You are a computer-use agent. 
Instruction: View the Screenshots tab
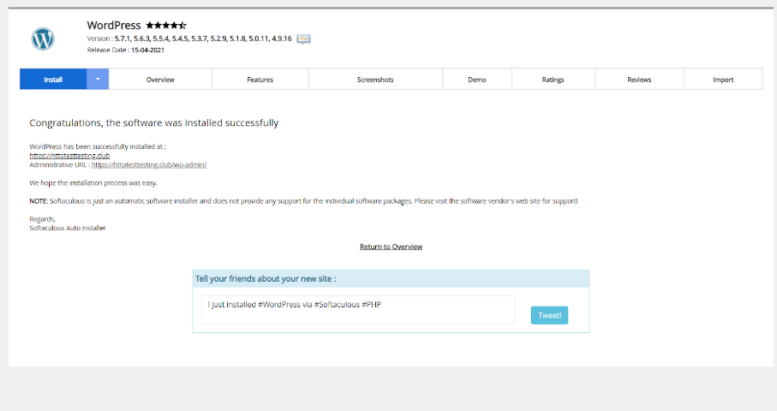[x=374, y=80]
